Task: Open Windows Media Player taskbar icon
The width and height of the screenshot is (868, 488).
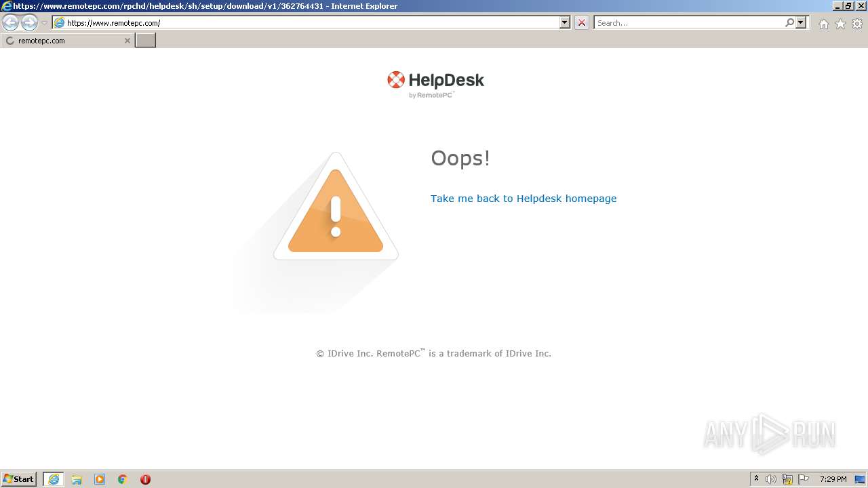Action: coord(100,479)
